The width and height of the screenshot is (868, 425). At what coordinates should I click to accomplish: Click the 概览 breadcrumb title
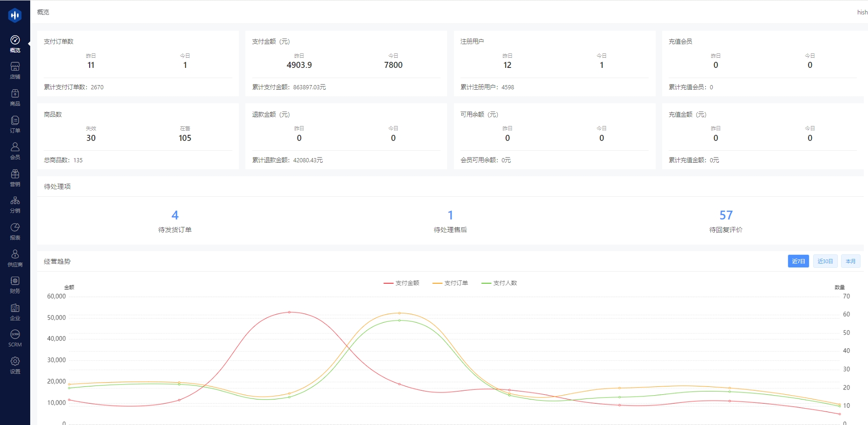43,12
